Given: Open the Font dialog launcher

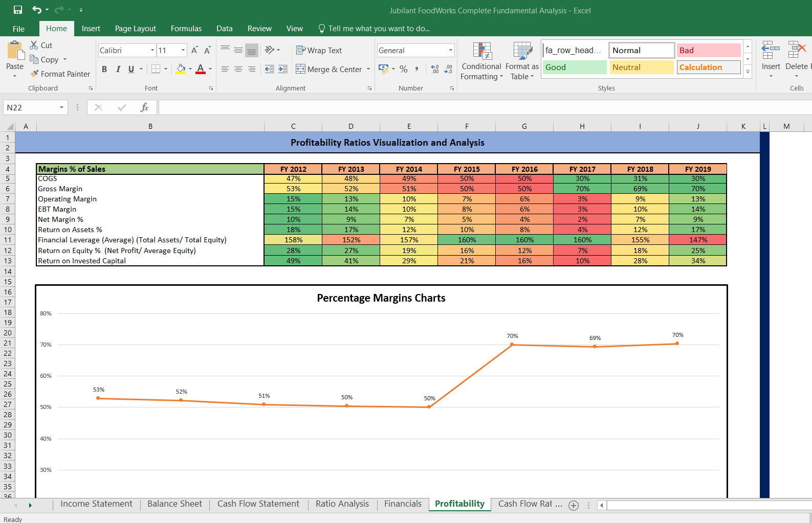Looking at the screenshot, I should [211, 88].
